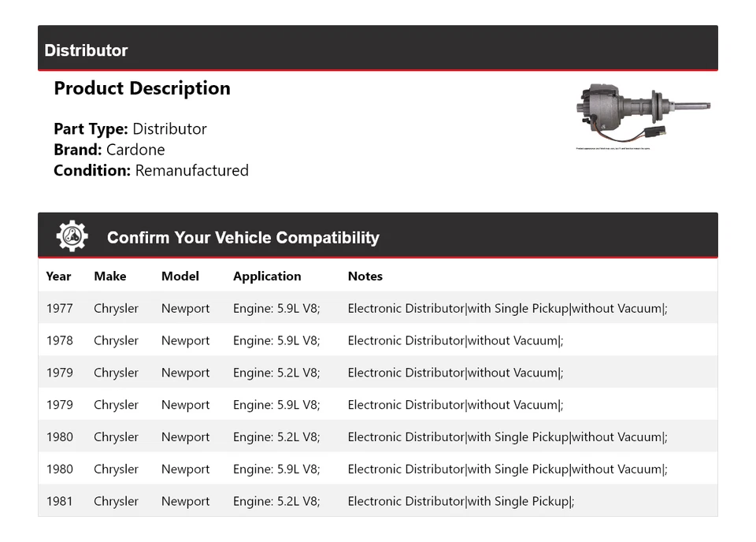Click the Confirm Your Vehicle Compatibility heading text
The width and height of the screenshot is (756, 542).
pos(243,238)
